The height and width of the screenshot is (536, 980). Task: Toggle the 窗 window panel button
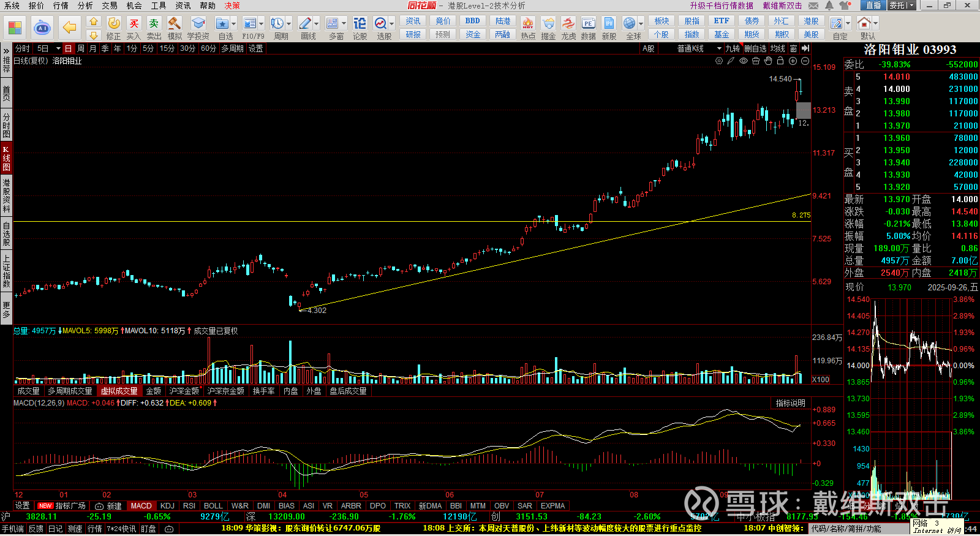tap(794, 48)
